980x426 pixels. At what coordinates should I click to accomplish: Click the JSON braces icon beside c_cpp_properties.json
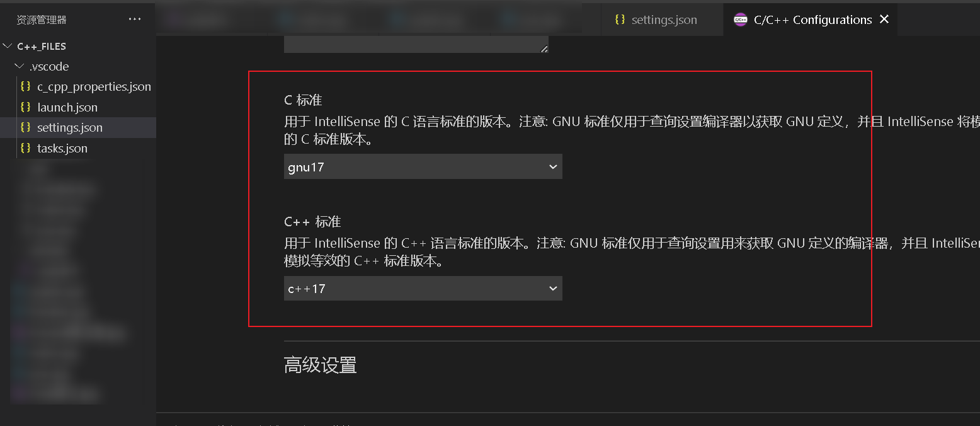[x=25, y=86]
